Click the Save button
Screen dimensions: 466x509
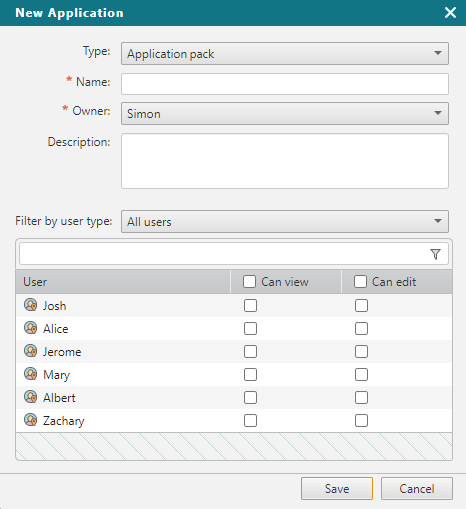coord(337,489)
